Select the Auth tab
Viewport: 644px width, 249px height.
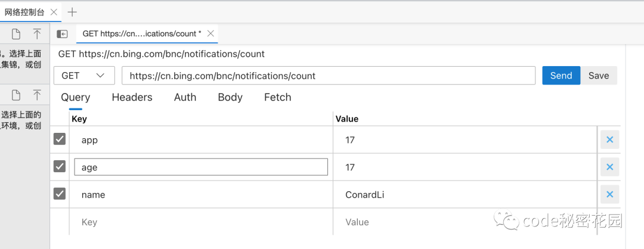[185, 97]
